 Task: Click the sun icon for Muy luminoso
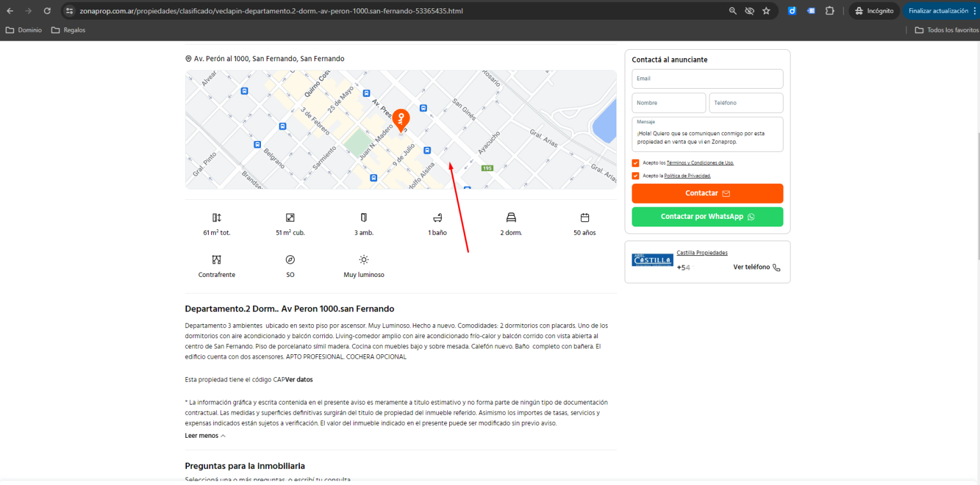(364, 259)
